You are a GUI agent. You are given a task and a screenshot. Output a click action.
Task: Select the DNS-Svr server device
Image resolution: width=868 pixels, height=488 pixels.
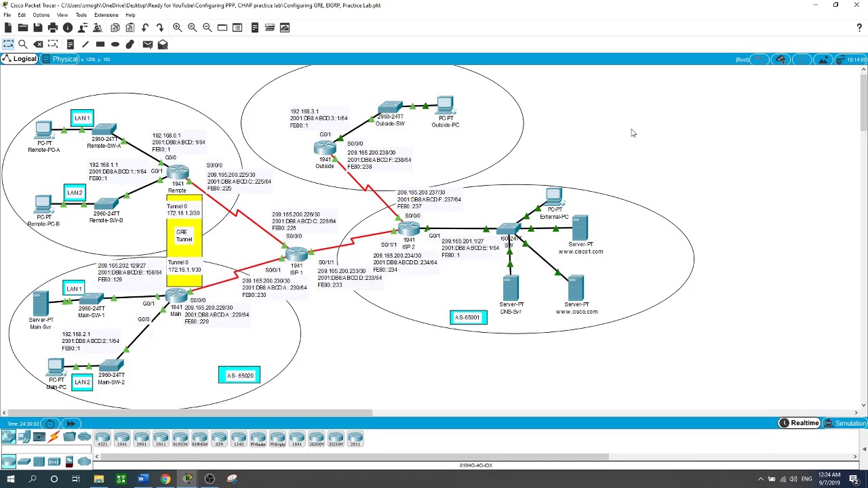(511, 288)
